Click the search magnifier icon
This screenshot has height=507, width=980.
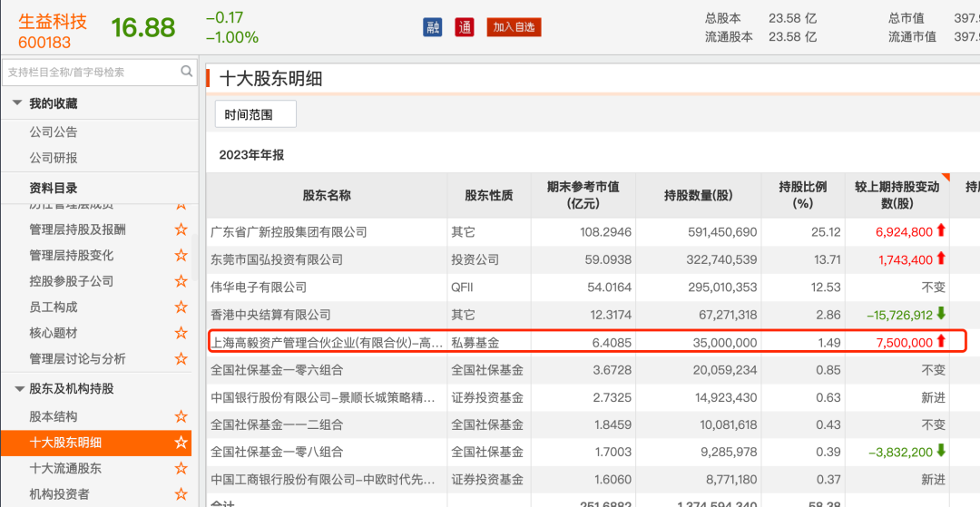tap(186, 71)
